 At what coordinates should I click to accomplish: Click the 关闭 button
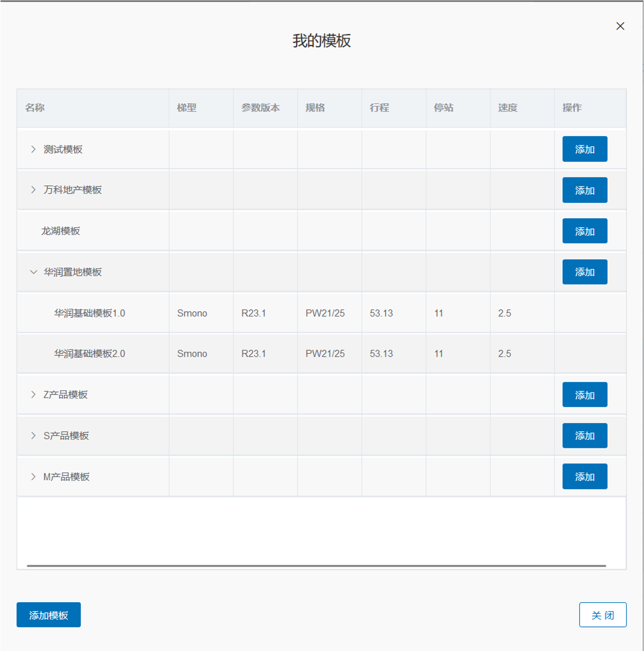602,615
